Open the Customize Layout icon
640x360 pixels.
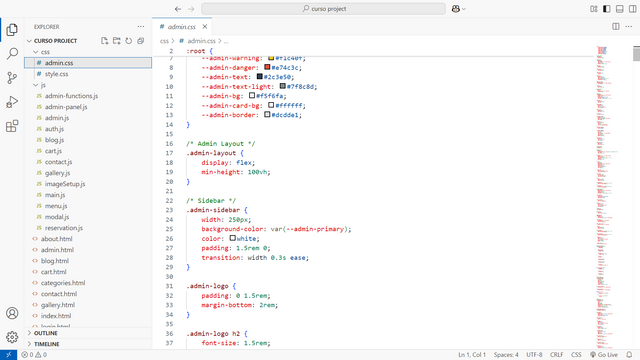coord(594,9)
